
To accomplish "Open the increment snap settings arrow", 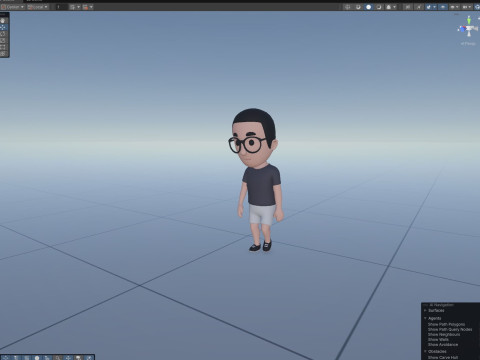I will [91, 7].
